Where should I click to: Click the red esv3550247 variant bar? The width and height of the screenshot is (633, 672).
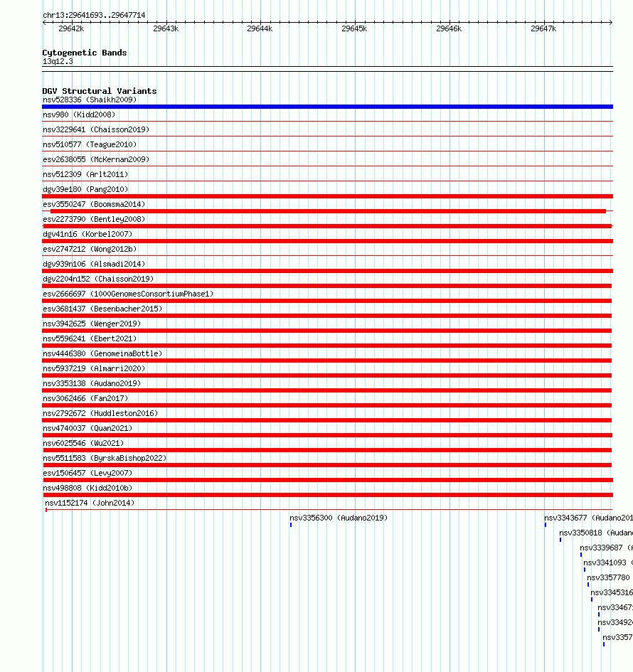[x=329, y=211]
